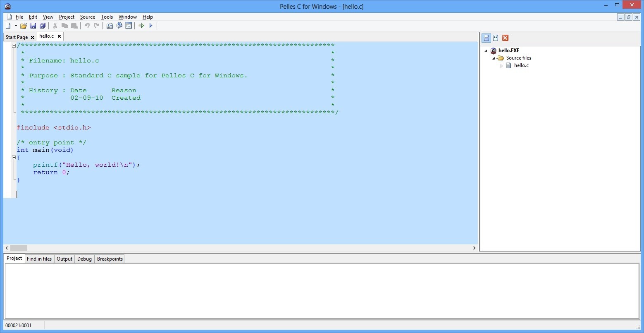
Task: Click the Copy toolbar icon
Action: click(64, 26)
